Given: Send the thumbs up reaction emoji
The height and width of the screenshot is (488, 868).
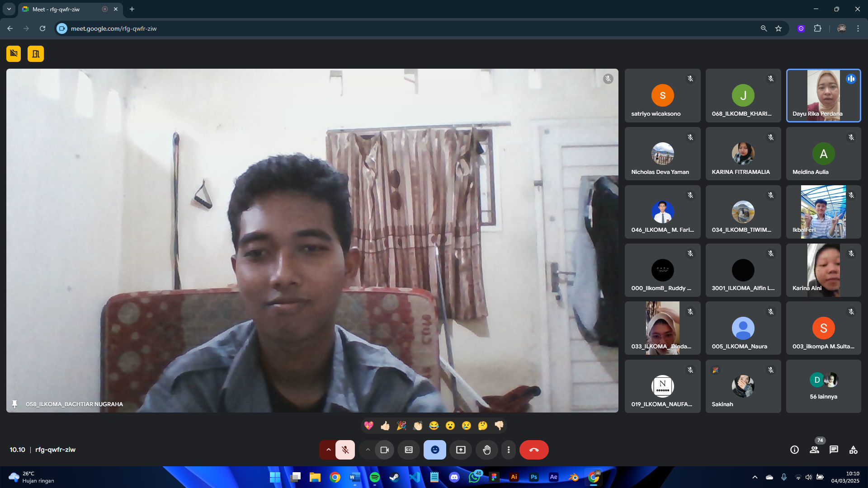Looking at the screenshot, I should (385, 426).
